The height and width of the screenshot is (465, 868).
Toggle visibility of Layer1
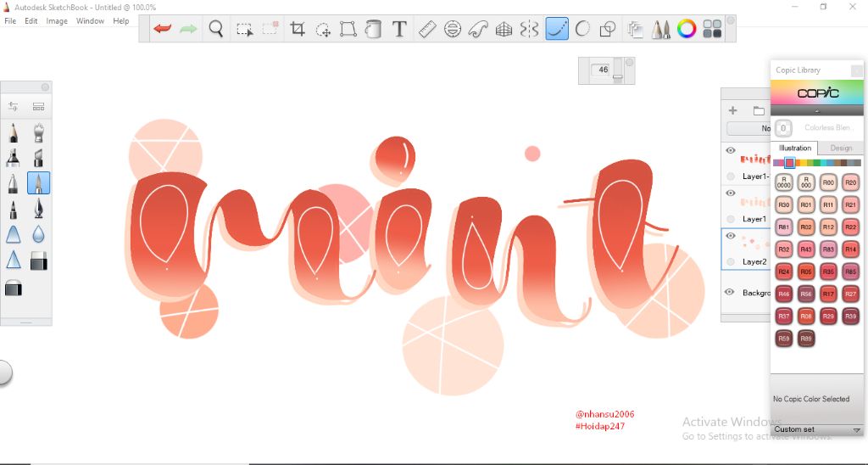[730, 193]
